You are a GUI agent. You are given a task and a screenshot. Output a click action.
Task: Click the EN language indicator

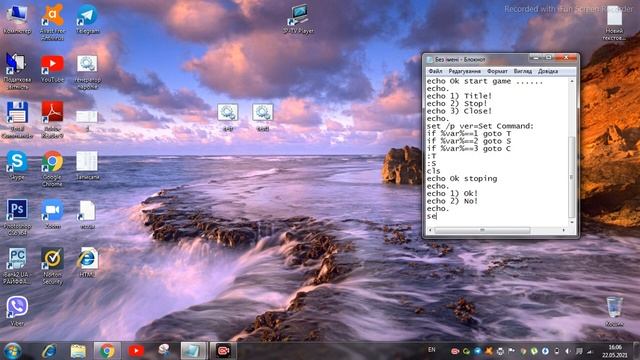point(431,350)
